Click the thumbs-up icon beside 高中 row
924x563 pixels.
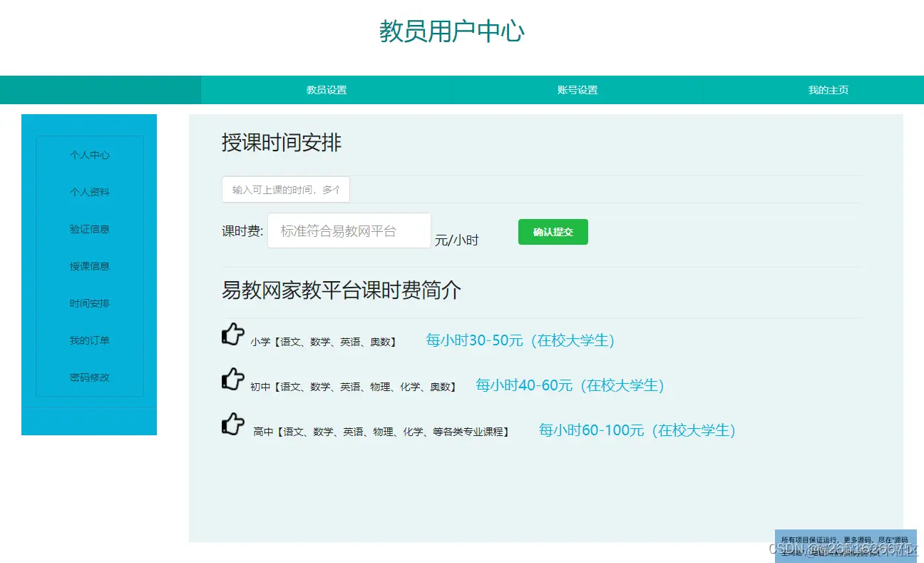[x=232, y=425]
